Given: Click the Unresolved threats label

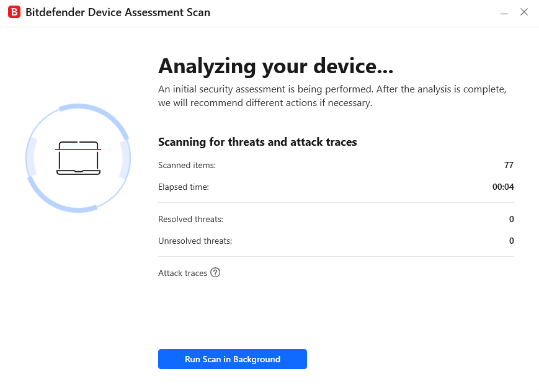Looking at the screenshot, I should click(x=195, y=241).
